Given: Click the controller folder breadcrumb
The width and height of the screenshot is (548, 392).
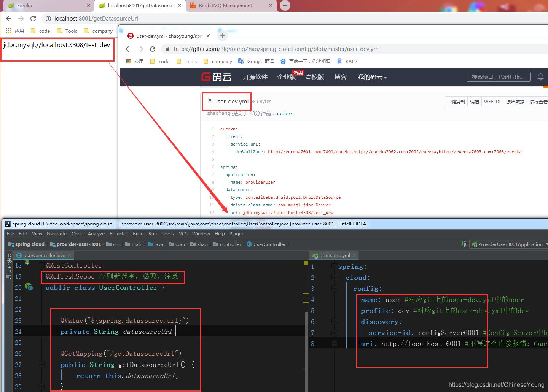Looking at the screenshot, I should [x=227, y=244].
